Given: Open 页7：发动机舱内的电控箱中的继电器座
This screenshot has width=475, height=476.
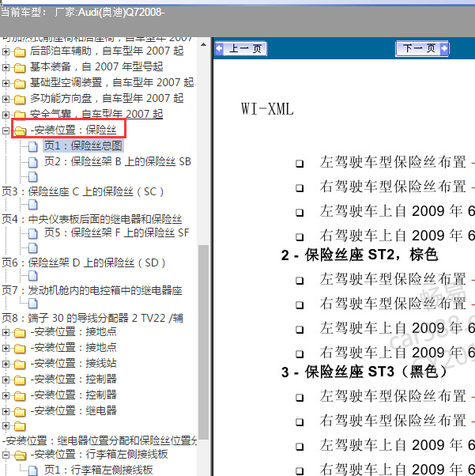Looking at the screenshot, I should click(x=92, y=290).
